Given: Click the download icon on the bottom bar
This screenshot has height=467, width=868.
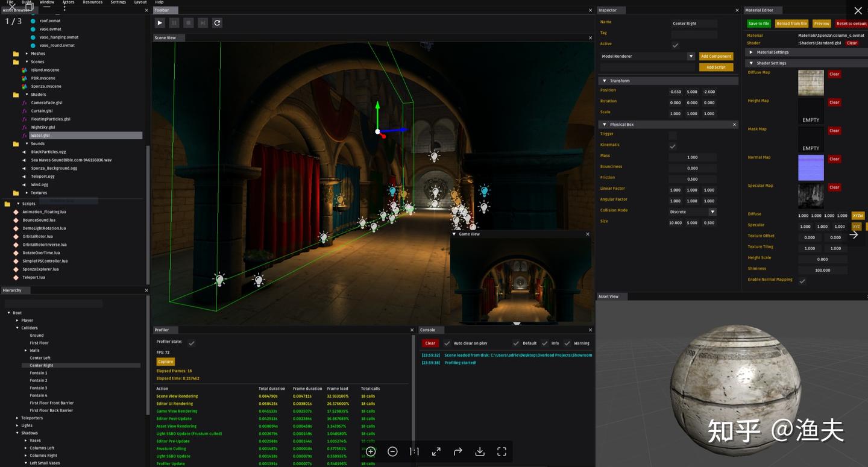Looking at the screenshot, I should pos(479,451).
